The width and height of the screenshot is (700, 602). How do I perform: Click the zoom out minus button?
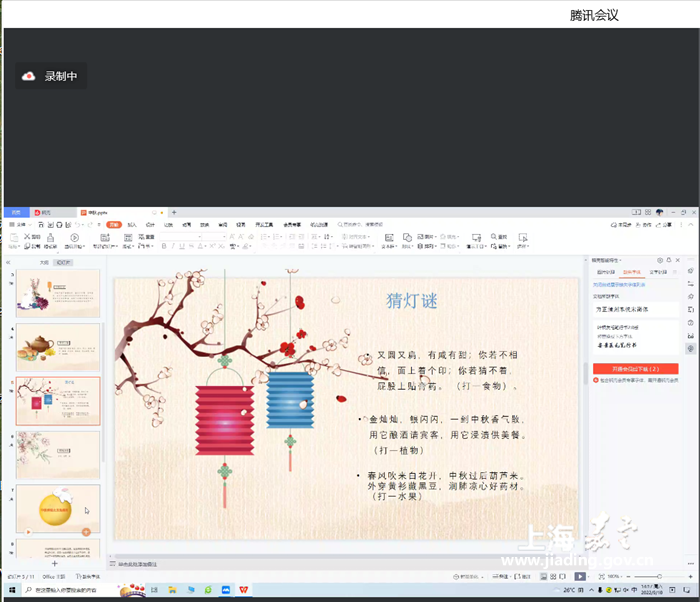629,577
